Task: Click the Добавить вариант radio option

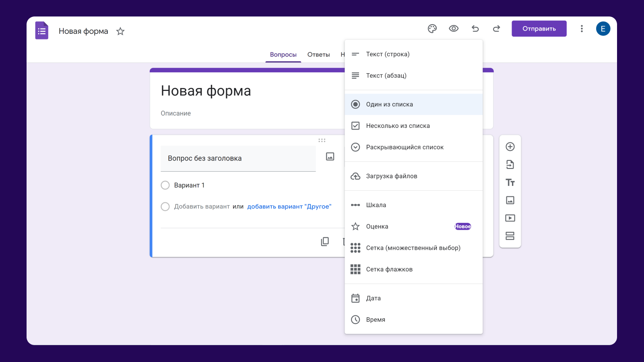Action: 165,206
